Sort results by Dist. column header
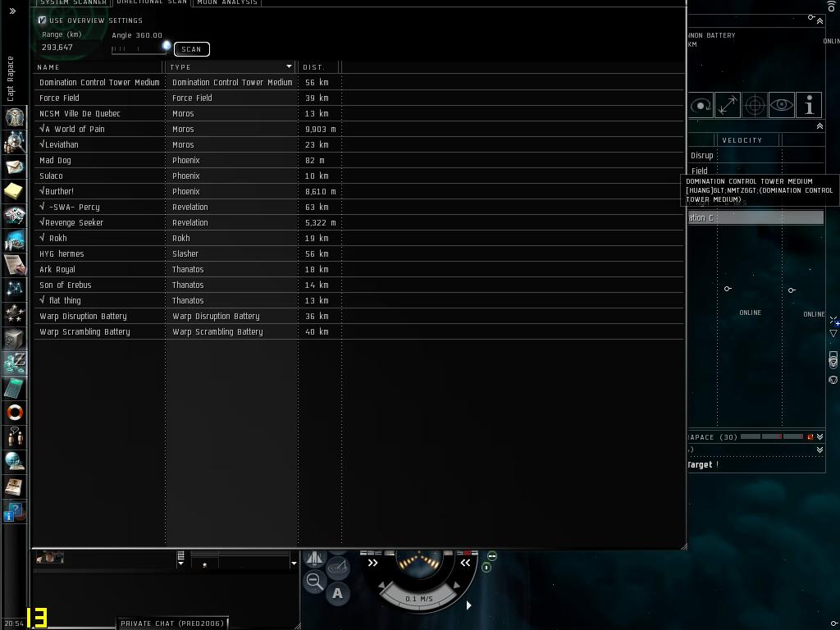The image size is (840, 630). [319, 67]
